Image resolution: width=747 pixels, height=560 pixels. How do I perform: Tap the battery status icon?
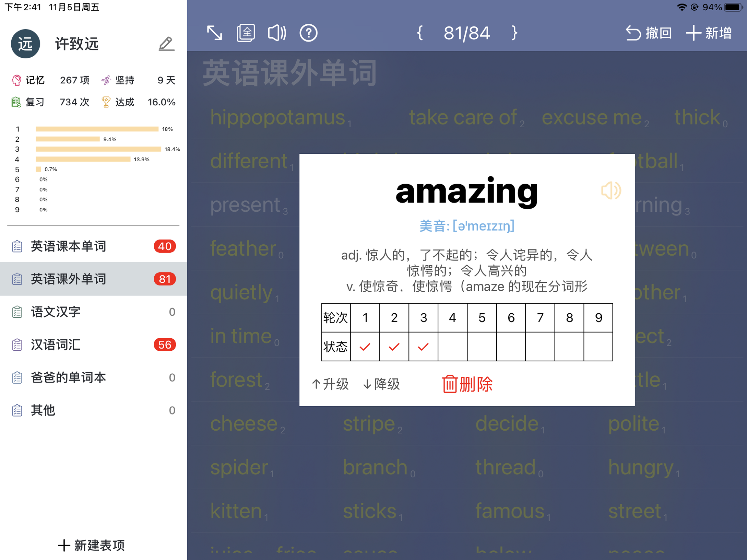pos(733,7)
